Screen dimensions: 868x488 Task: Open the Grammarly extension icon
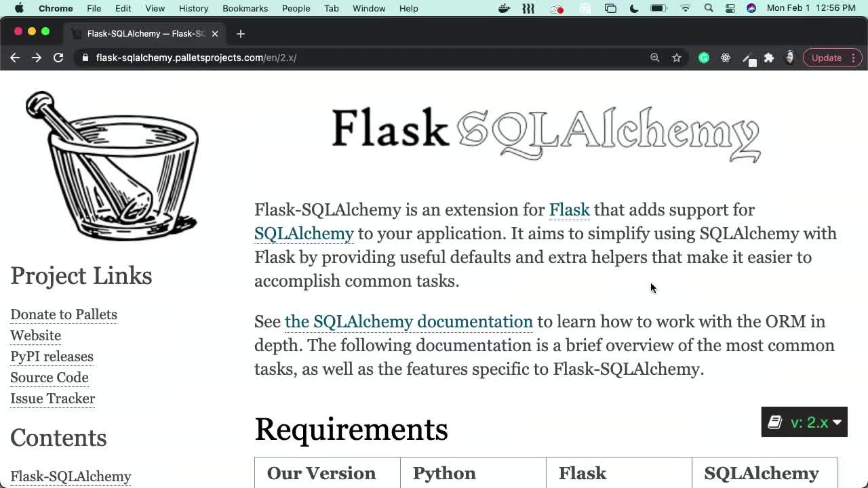click(x=703, y=58)
